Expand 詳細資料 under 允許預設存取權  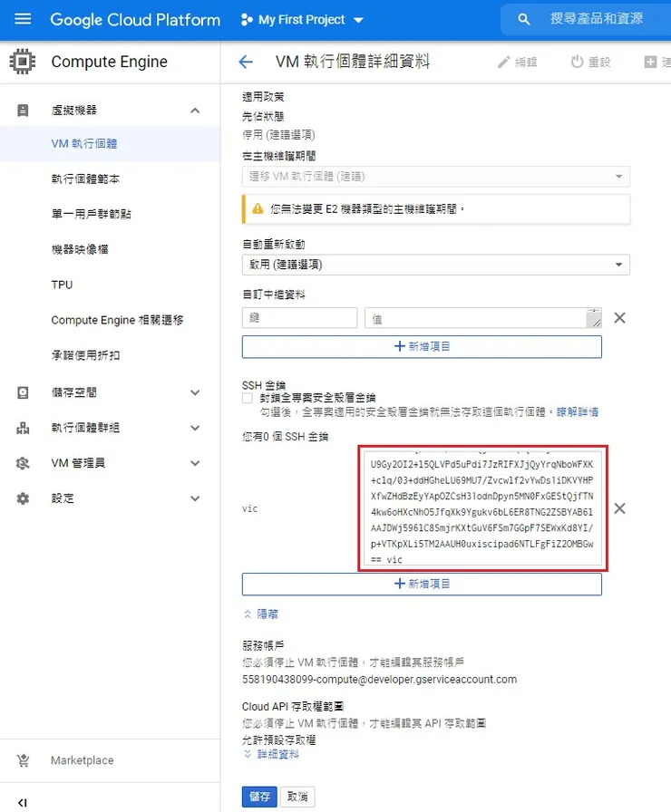click(x=271, y=754)
